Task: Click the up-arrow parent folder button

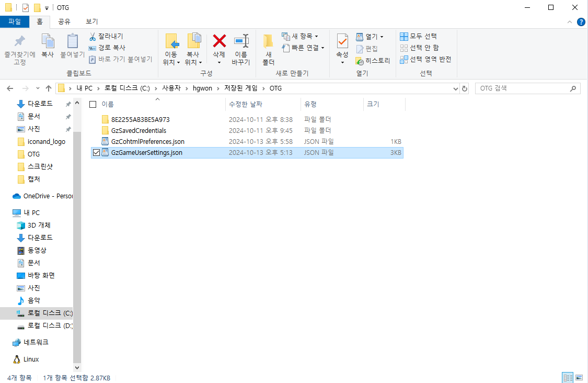Action: pyautogui.click(x=49, y=88)
